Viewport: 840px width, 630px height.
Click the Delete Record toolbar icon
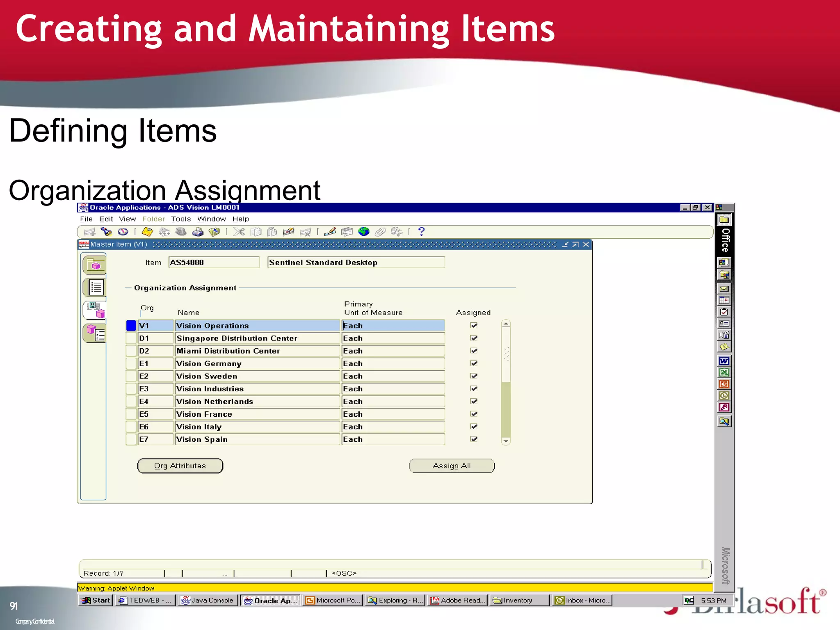305,232
